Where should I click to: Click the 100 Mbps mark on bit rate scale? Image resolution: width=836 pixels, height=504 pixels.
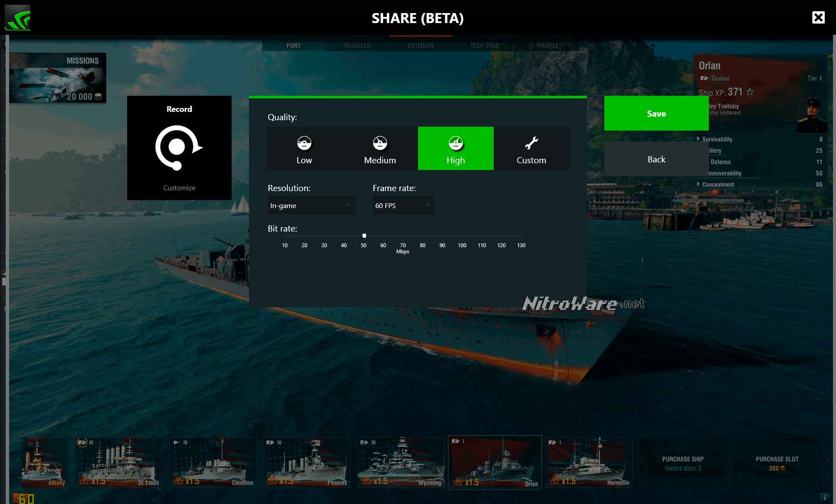[462, 245]
